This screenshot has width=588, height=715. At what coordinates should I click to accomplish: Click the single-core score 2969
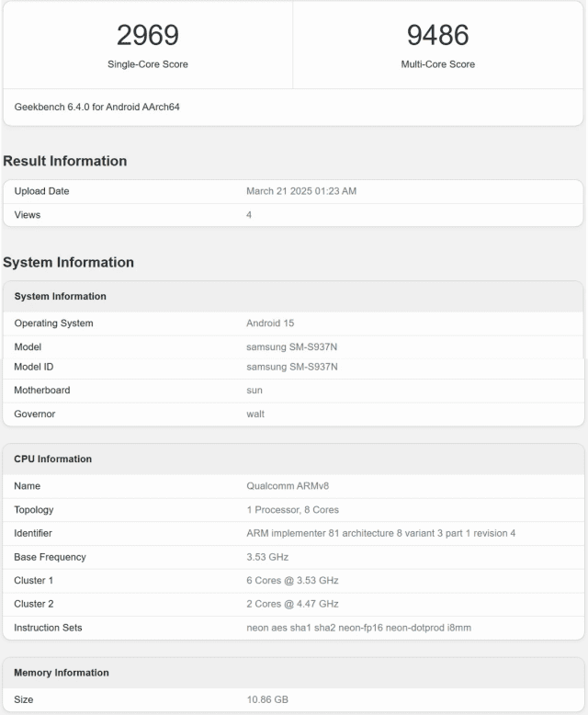[x=147, y=35]
